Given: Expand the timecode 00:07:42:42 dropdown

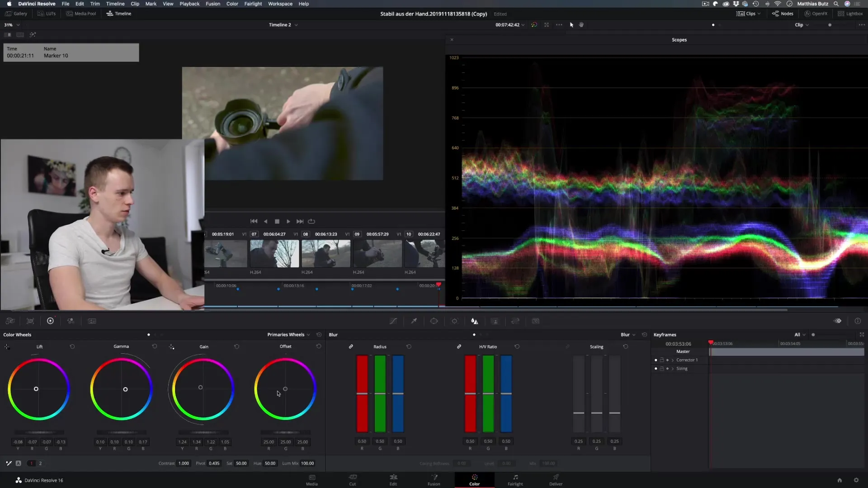Looking at the screenshot, I should [x=510, y=25].
